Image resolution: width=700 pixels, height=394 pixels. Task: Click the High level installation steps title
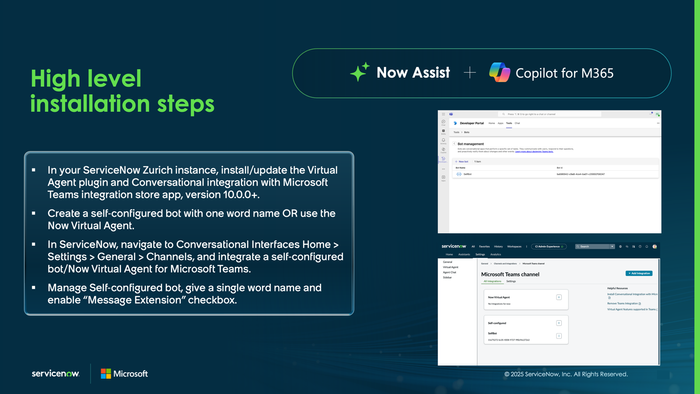[x=122, y=91]
